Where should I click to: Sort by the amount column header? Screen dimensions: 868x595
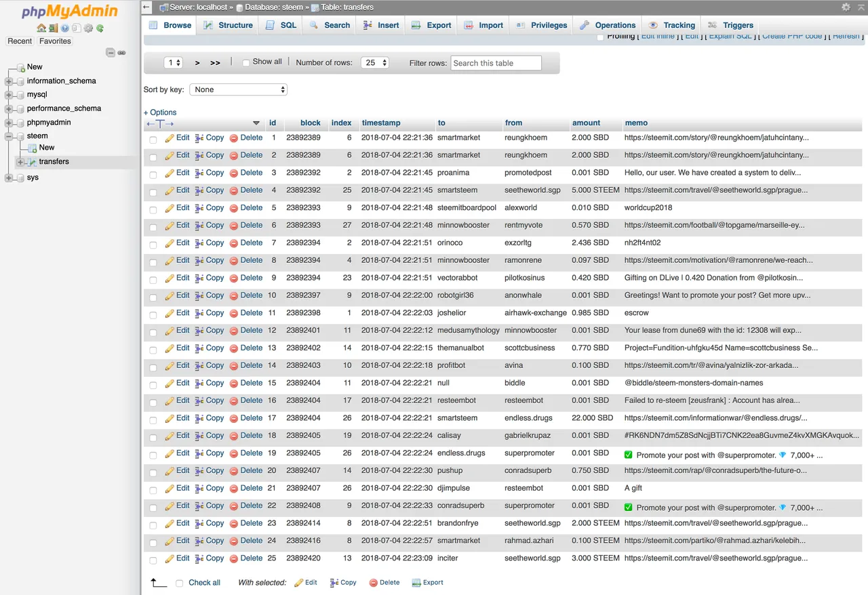[586, 123]
